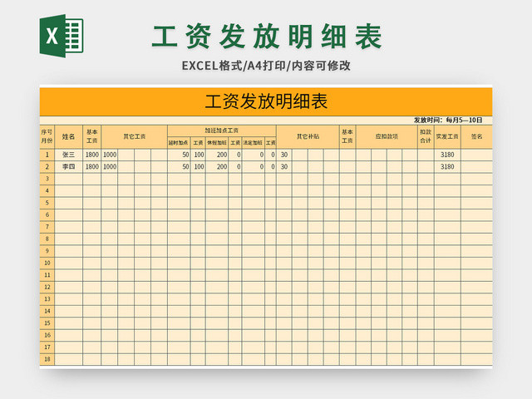Select the 扣款合计 header cell

click(x=426, y=136)
